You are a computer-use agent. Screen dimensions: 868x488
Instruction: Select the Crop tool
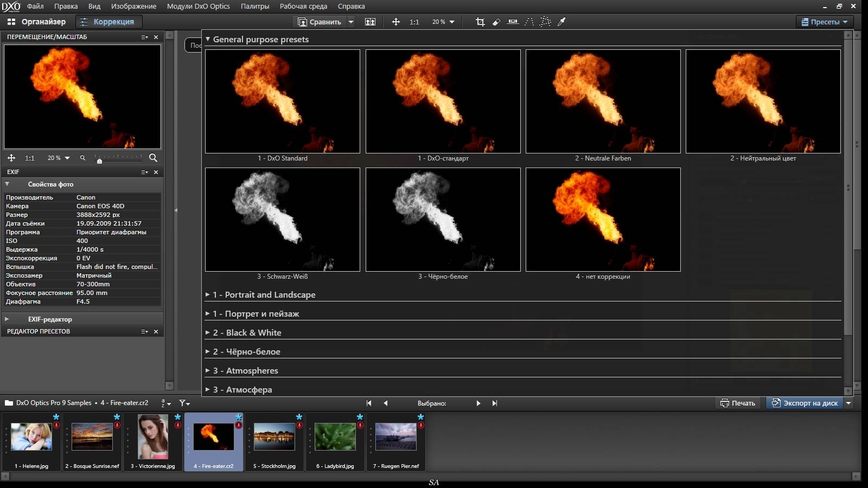pos(480,22)
